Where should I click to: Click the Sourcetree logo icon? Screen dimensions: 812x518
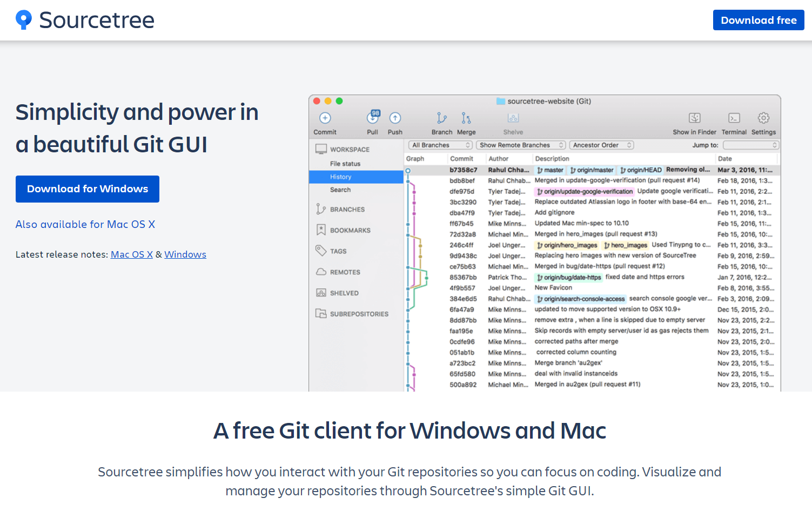(x=23, y=20)
